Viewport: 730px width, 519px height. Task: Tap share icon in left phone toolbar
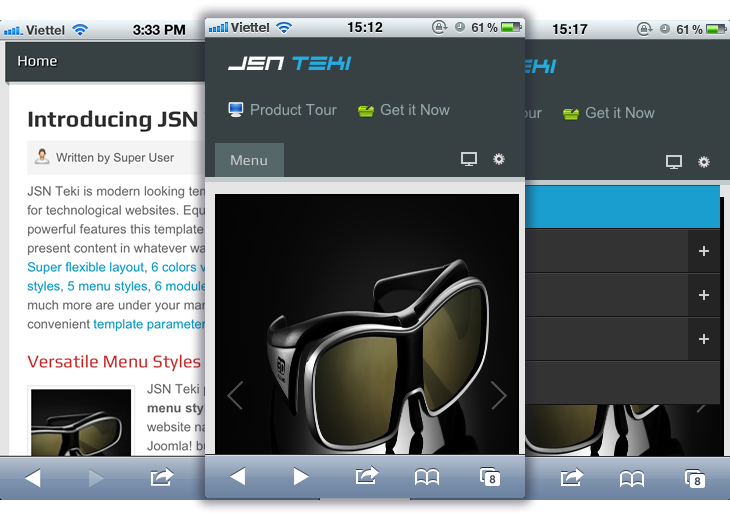[x=162, y=478]
